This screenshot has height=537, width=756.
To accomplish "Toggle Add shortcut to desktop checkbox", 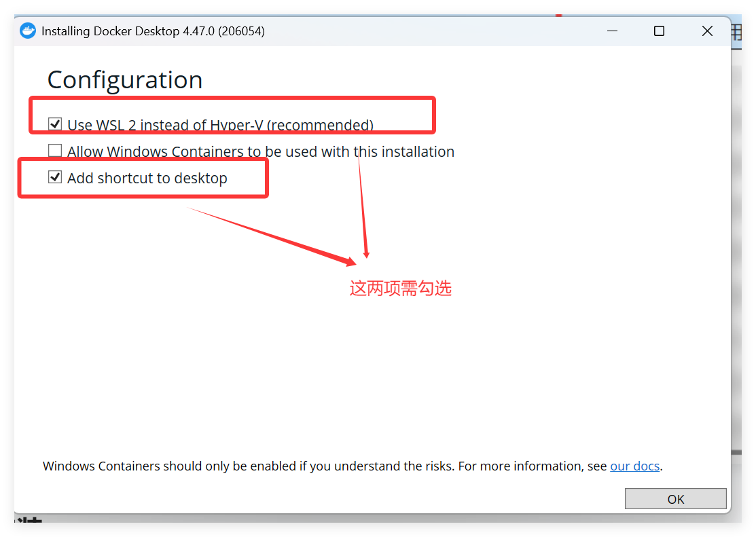I will point(55,177).
